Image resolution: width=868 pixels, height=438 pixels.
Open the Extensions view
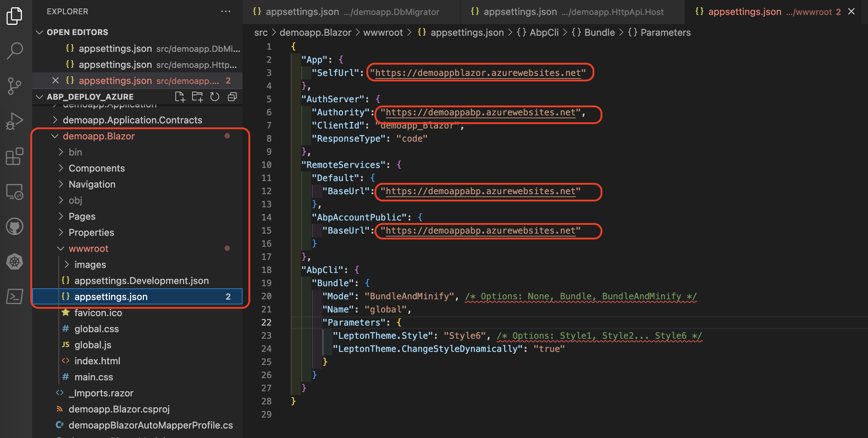15,156
